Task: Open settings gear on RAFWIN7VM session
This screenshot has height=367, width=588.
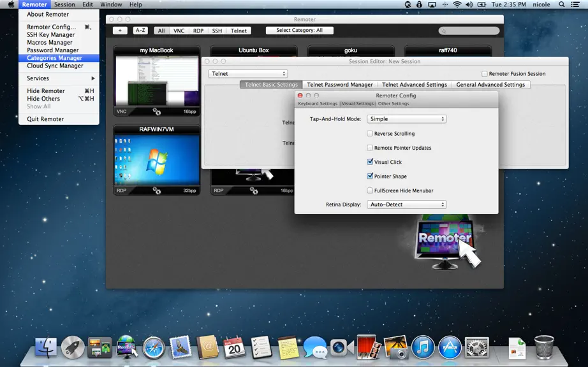Action: tap(156, 191)
